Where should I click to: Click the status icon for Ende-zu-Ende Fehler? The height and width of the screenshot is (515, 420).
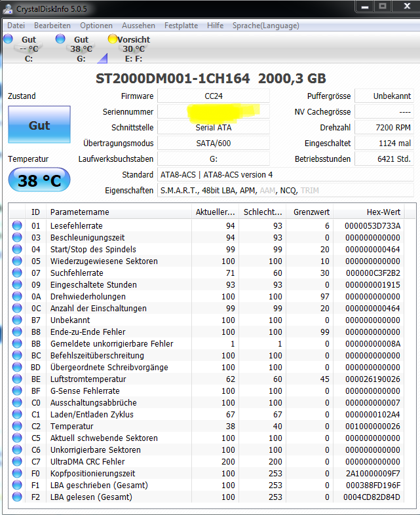coord(17,332)
